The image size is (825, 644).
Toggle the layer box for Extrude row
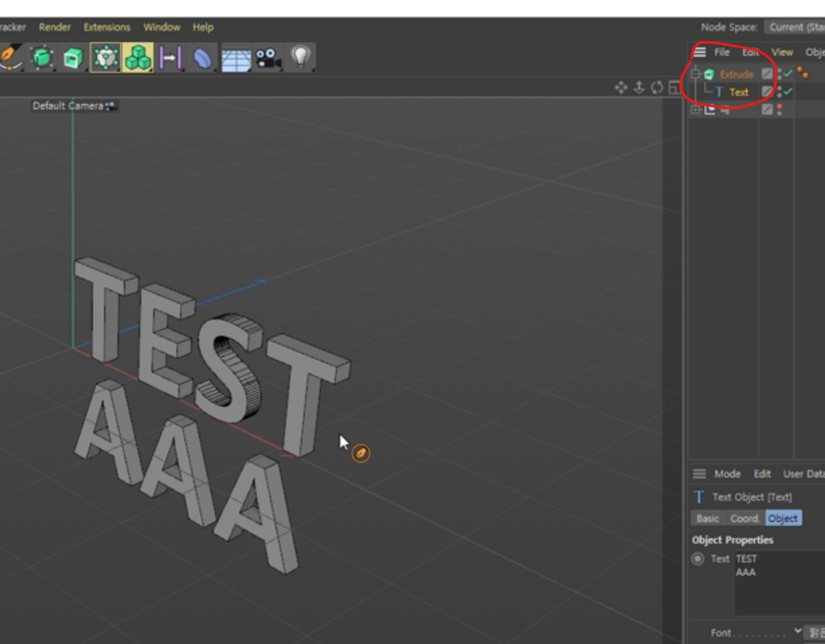767,74
